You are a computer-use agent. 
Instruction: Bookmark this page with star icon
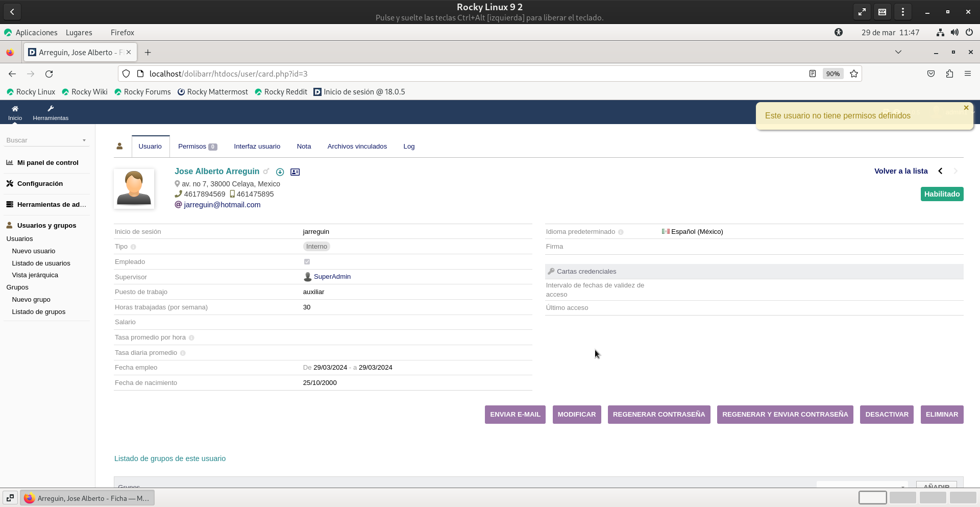[x=854, y=74]
